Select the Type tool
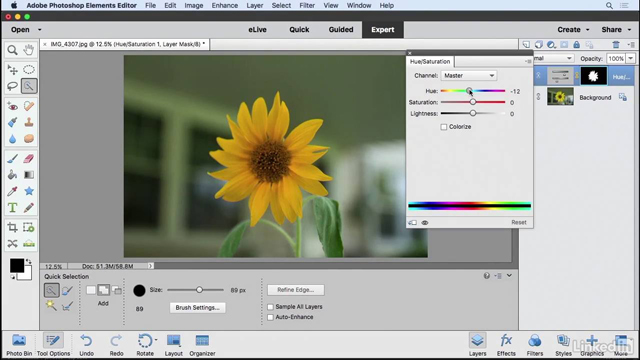This screenshot has height=360, width=640. coord(12,208)
